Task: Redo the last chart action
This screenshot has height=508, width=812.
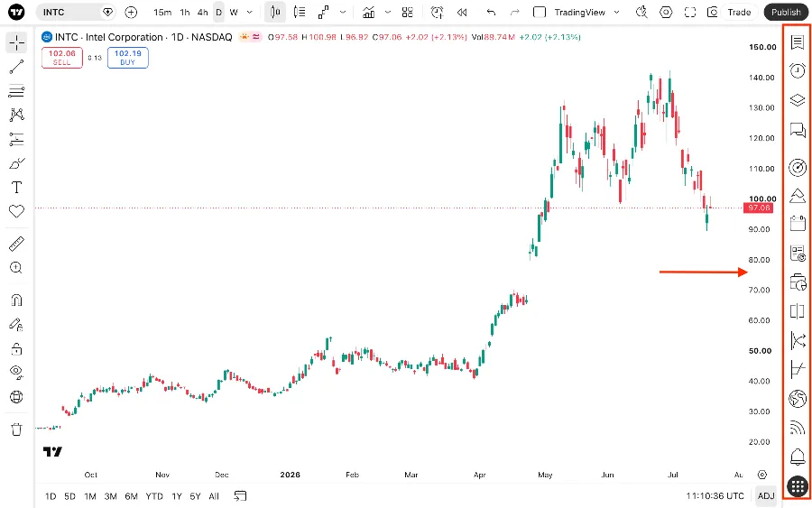Action: tap(514, 12)
